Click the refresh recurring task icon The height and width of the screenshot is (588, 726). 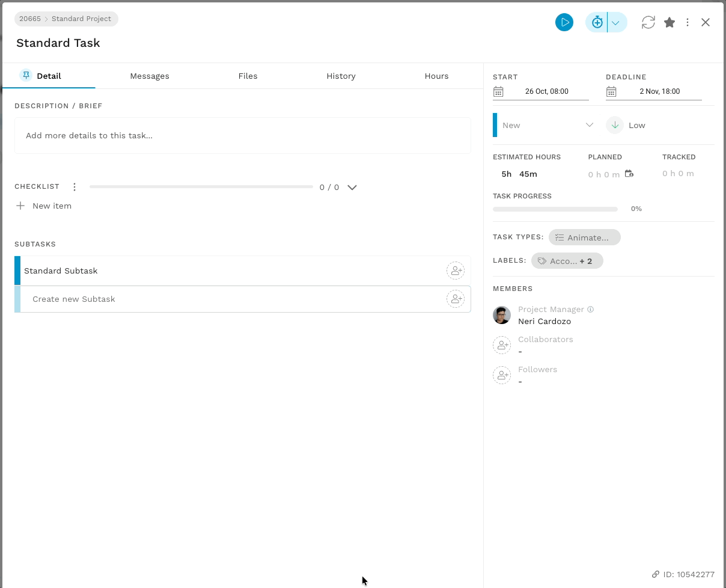(648, 22)
